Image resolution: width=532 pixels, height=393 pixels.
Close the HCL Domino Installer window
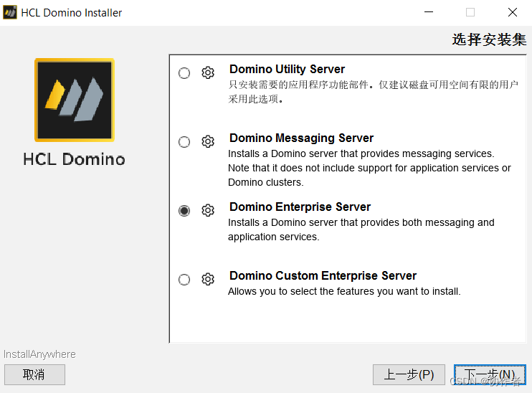[x=513, y=12]
